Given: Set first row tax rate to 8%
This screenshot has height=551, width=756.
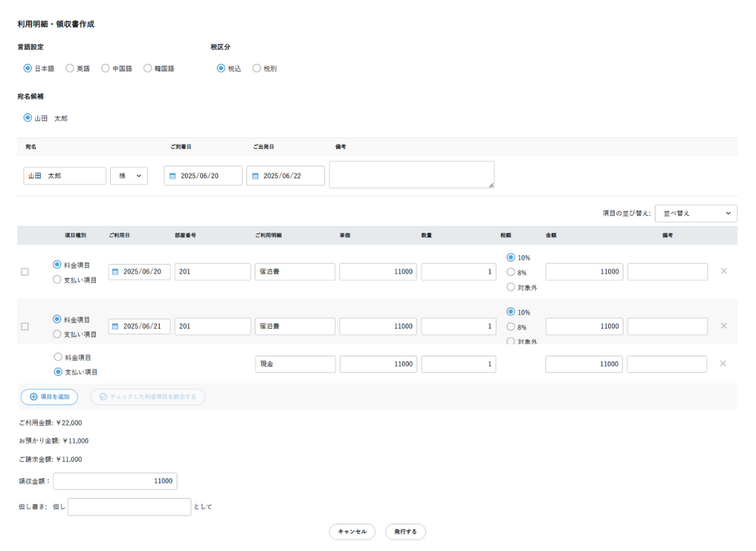Looking at the screenshot, I should tap(511, 272).
